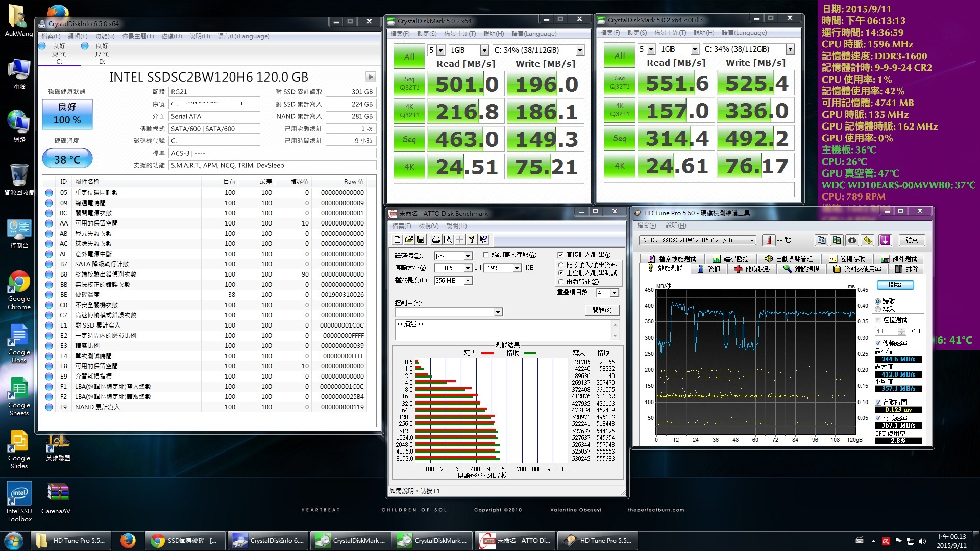Switch to the Info tab in HD Tune

tap(709, 269)
